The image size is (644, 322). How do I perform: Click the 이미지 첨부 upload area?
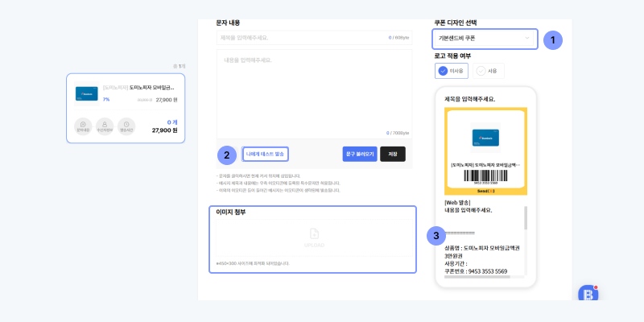click(x=314, y=239)
